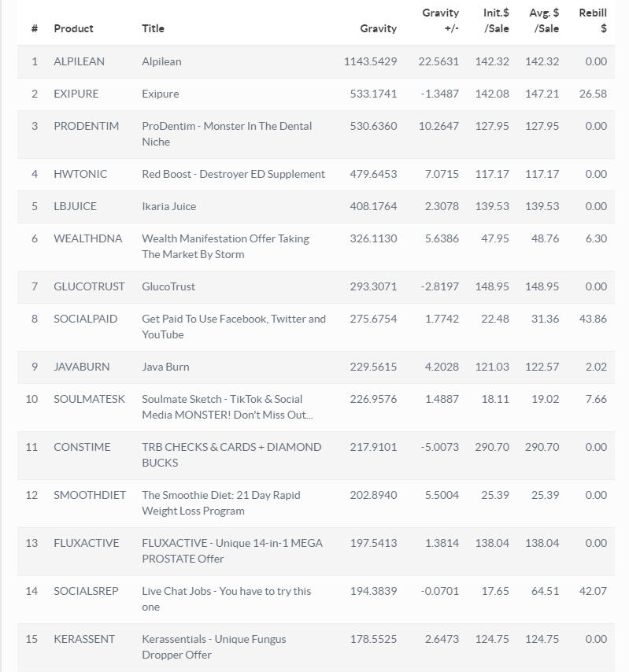Click initial sale value 22.48

point(495,319)
